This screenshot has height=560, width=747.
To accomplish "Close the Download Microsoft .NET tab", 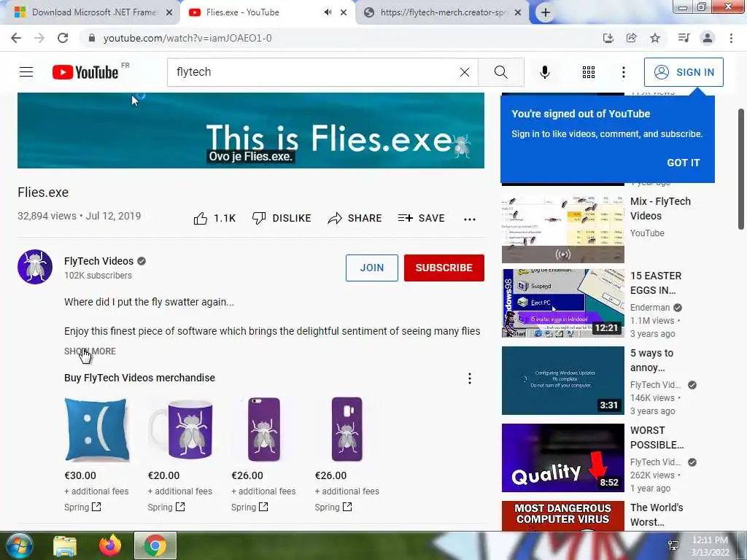I will (169, 13).
